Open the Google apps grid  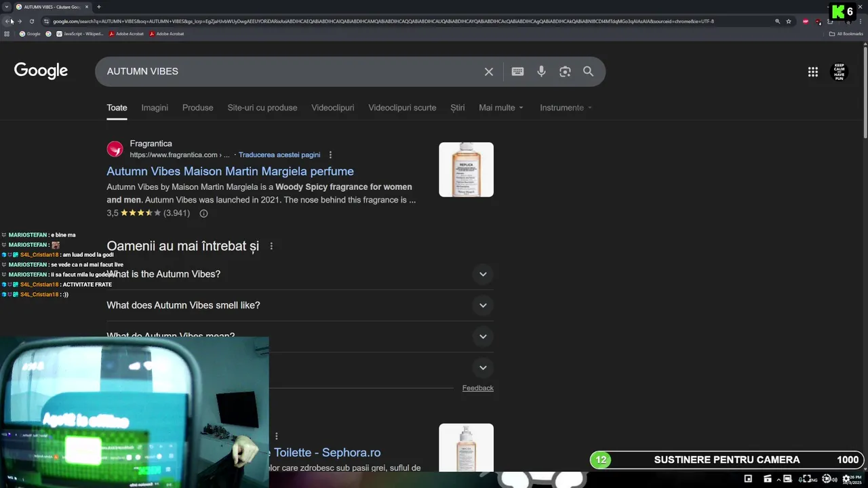click(x=813, y=72)
